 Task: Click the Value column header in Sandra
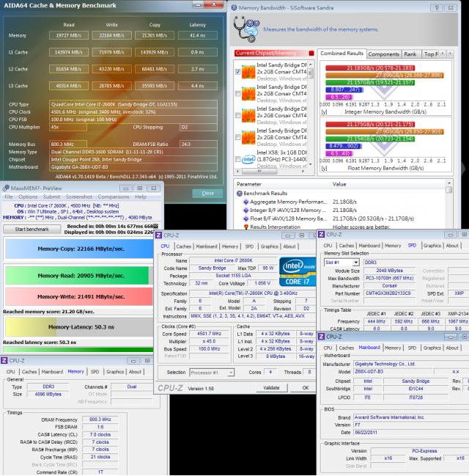pyautogui.click(x=388, y=184)
